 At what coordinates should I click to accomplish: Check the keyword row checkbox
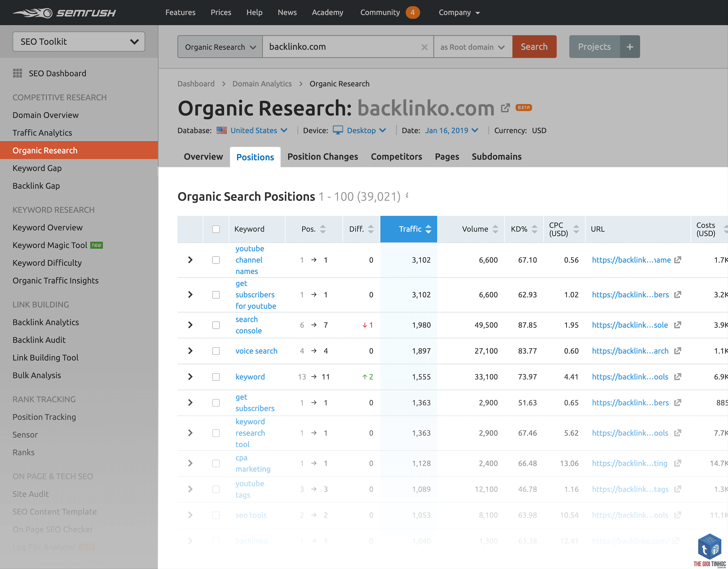tap(216, 377)
